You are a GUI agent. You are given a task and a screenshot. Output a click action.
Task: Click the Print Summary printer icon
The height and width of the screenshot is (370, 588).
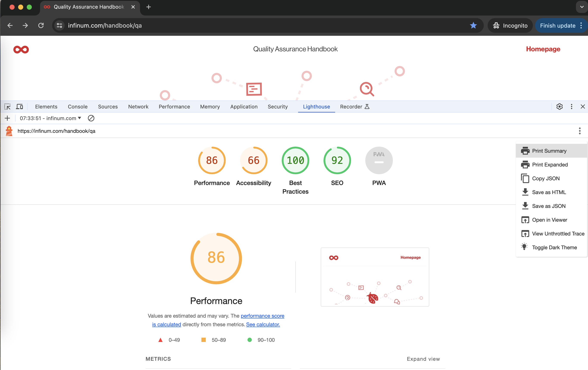(525, 151)
